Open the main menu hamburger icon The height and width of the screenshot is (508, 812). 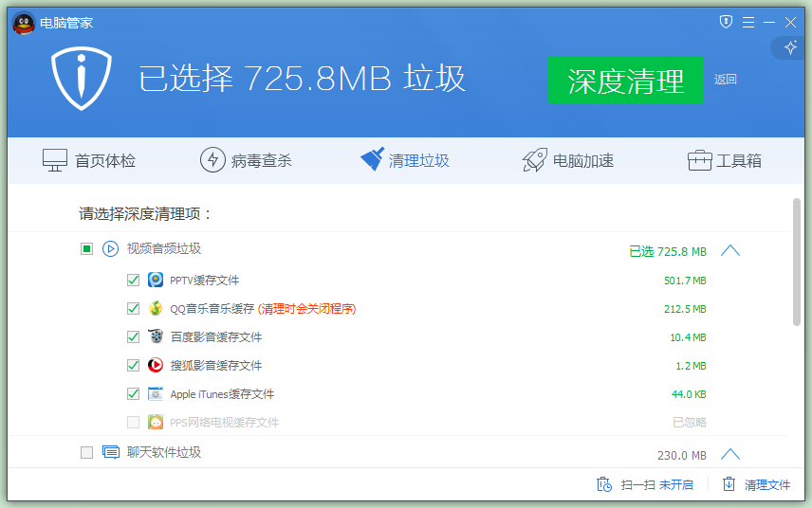(x=748, y=22)
